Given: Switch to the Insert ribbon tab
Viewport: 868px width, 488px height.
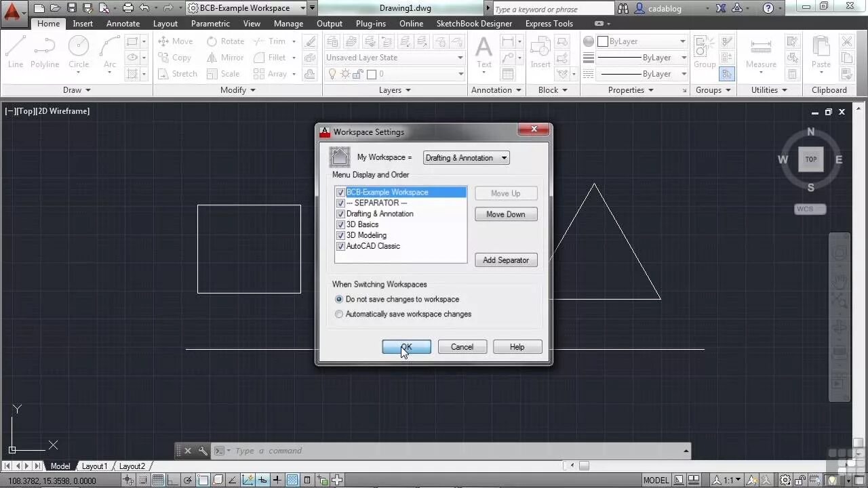Looking at the screenshot, I should click(x=83, y=24).
